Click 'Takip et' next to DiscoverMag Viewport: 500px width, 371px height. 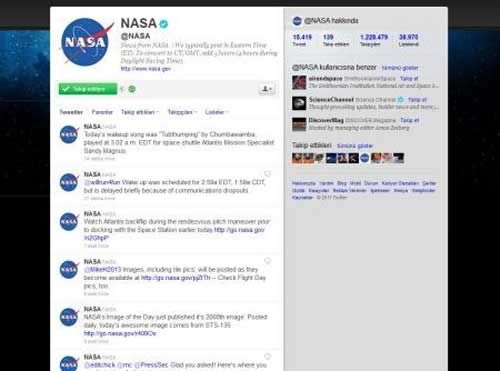point(409,120)
